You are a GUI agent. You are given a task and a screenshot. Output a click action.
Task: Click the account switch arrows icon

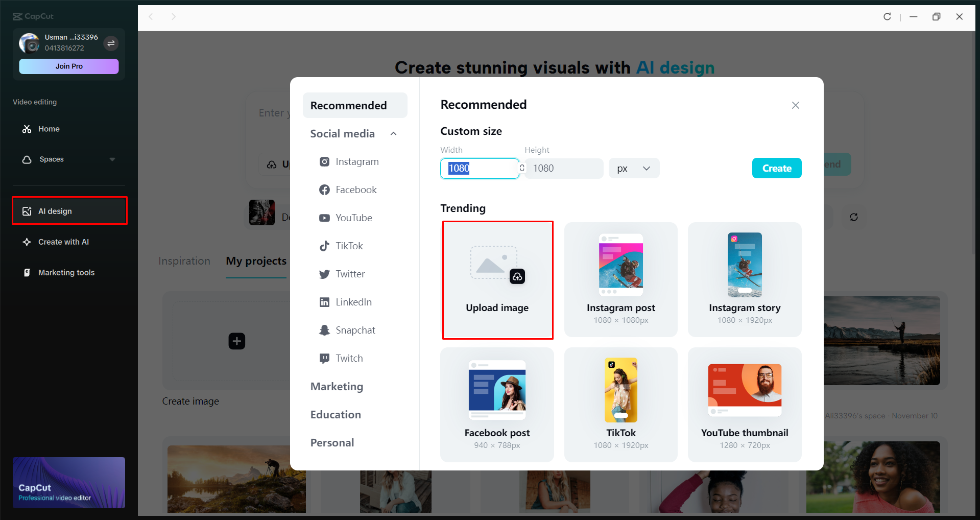click(x=111, y=43)
